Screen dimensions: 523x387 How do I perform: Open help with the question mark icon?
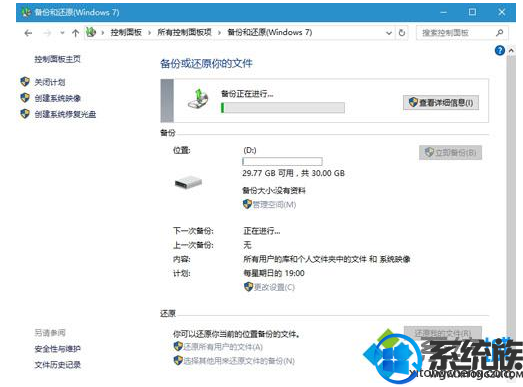pos(500,50)
